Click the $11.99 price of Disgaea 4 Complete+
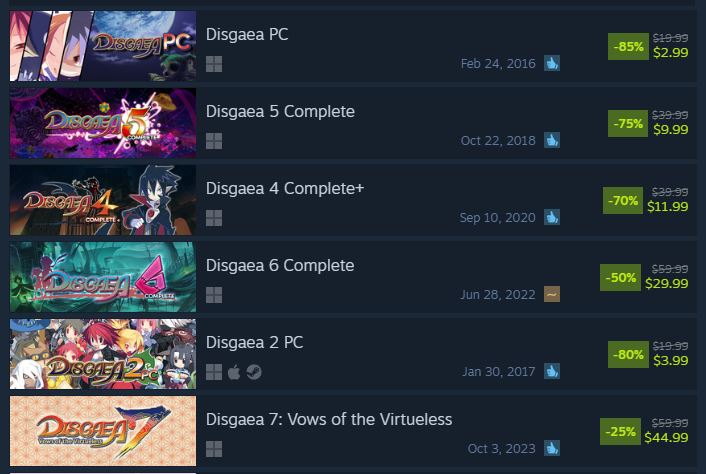 click(x=668, y=207)
